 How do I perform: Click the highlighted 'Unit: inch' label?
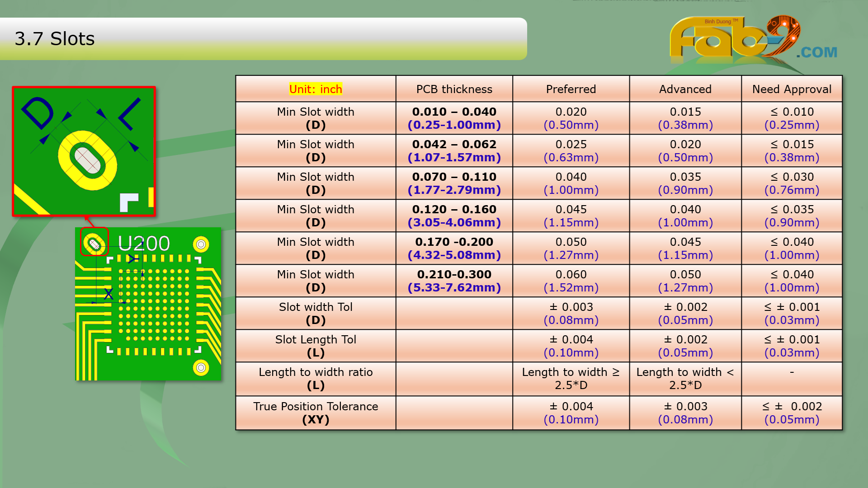316,89
